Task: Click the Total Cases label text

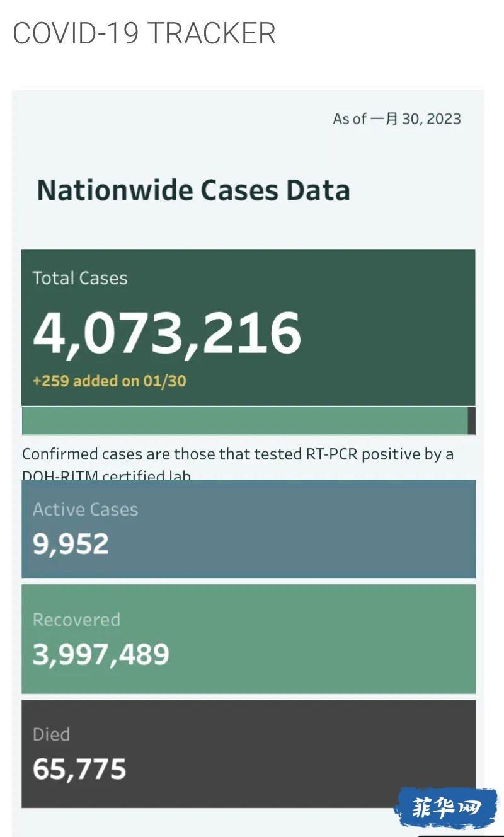Action: pos(80,278)
